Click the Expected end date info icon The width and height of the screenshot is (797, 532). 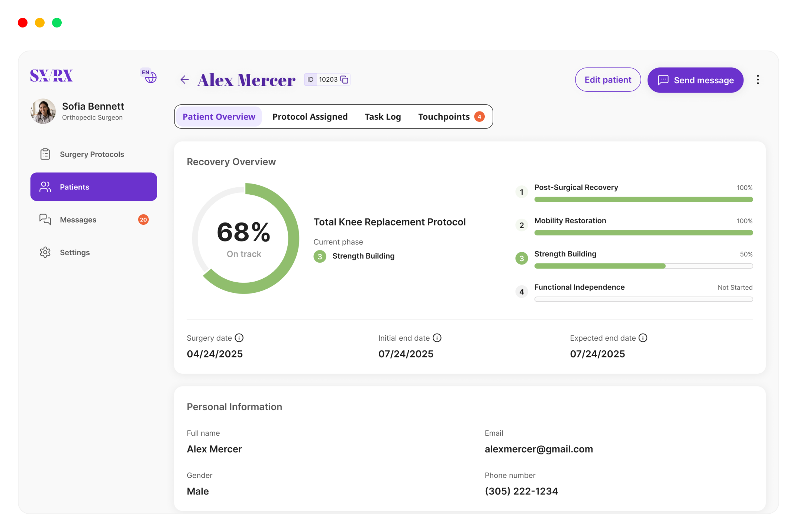click(643, 338)
